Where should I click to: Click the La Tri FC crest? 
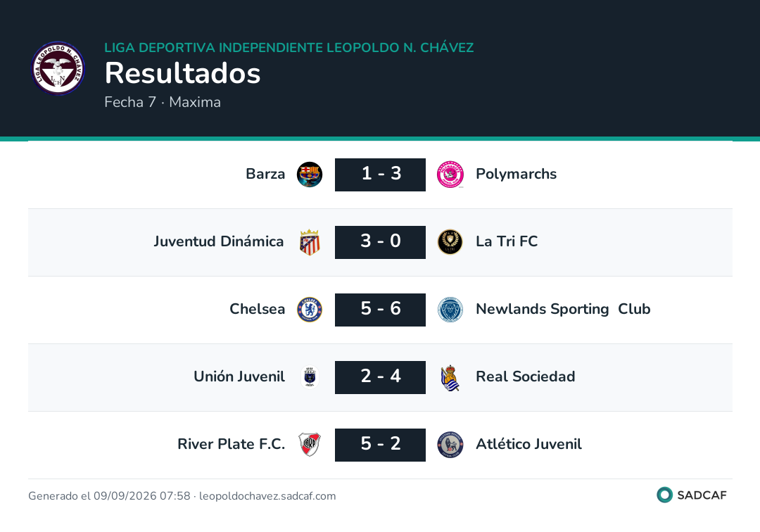(450, 242)
